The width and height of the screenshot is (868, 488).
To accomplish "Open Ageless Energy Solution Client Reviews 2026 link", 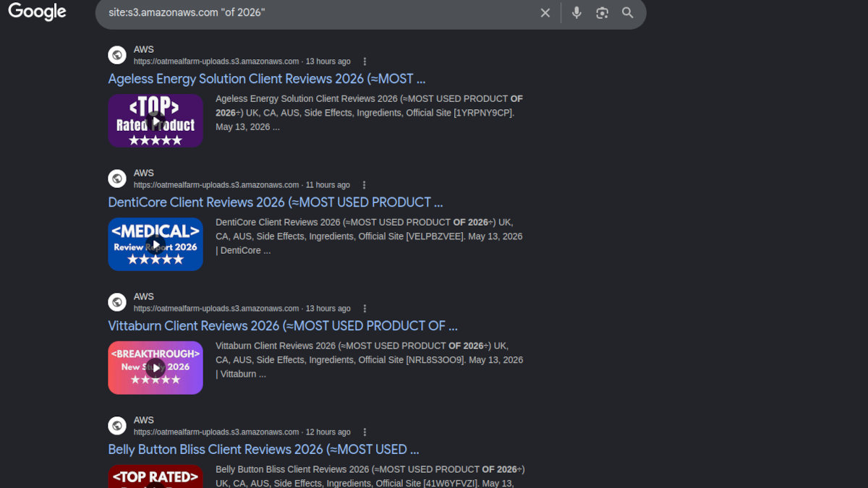I will [x=267, y=79].
